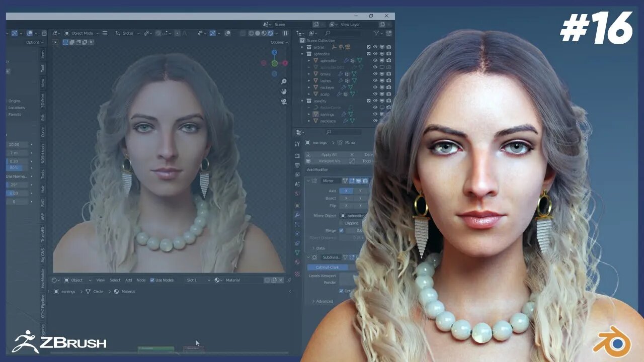Open the Object Data properties tab icon
644x362 pixels.
pyautogui.click(x=297, y=253)
